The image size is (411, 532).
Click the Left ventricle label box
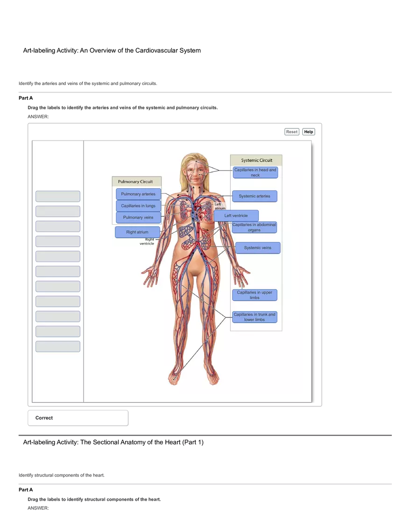point(236,216)
